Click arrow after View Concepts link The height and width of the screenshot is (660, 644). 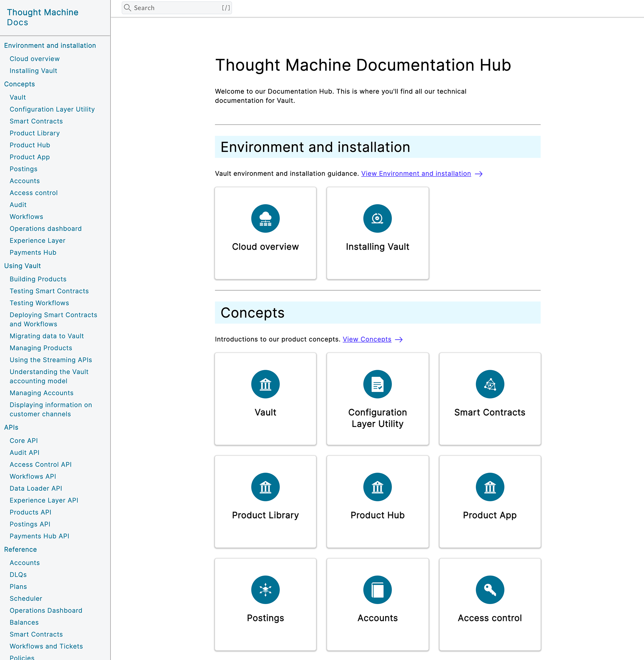click(x=399, y=340)
